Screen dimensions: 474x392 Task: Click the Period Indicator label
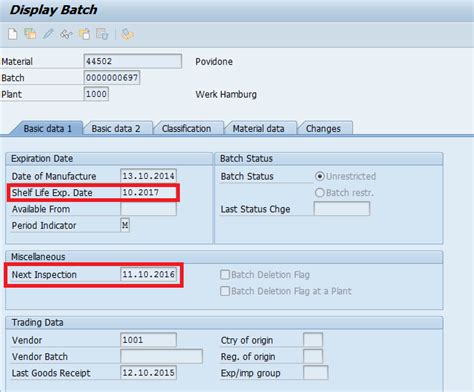[x=44, y=226]
